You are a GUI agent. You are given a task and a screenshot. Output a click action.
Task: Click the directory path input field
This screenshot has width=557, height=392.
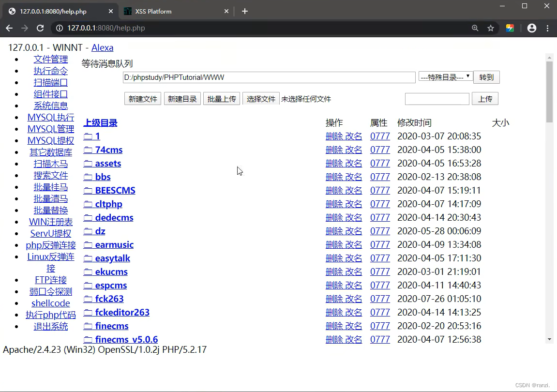coord(269,77)
